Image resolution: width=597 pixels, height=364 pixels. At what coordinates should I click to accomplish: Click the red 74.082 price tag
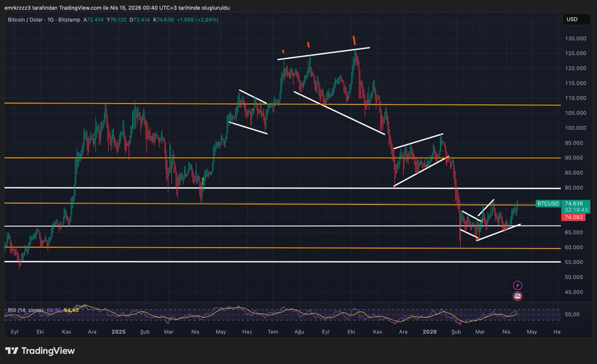[x=573, y=217]
